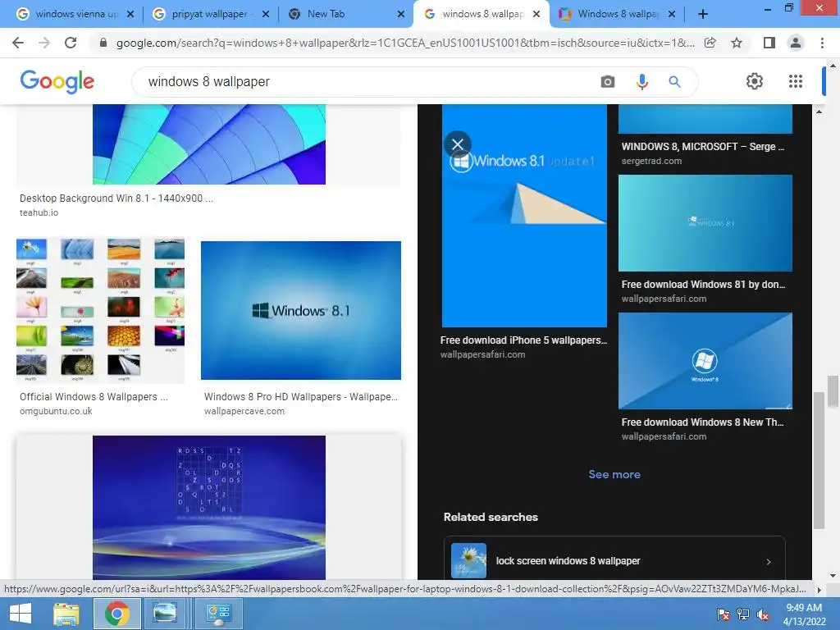The image size is (840, 630).
Task: Open Windows Start button on taskbar
Action: pos(21,614)
